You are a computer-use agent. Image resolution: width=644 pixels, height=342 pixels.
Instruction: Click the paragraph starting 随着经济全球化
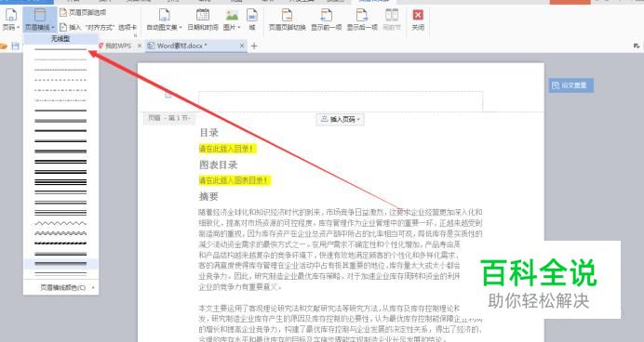coord(341,249)
